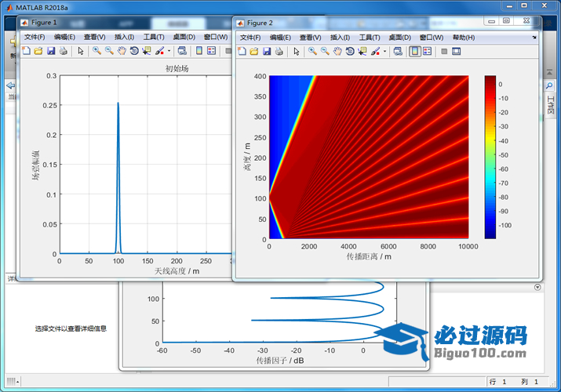This screenshot has height=392, width=561.
Task: Create new figure from Figure 1 toolbar
Action: (26, 51)
